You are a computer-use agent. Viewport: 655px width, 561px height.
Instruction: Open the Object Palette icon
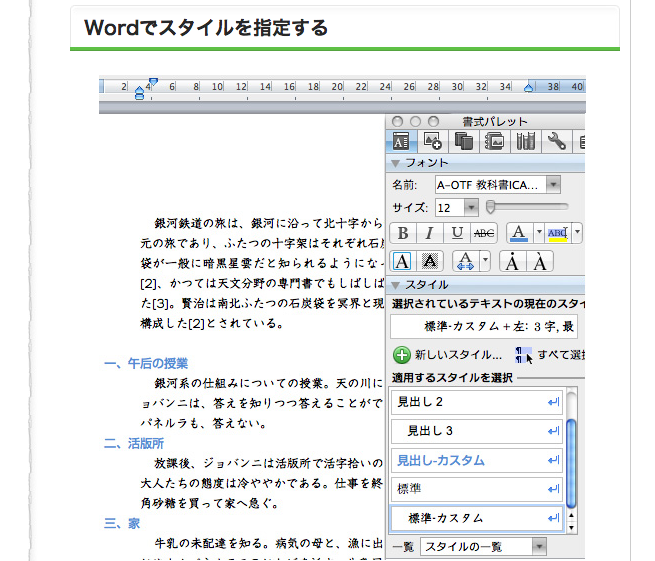click(432, 141)
